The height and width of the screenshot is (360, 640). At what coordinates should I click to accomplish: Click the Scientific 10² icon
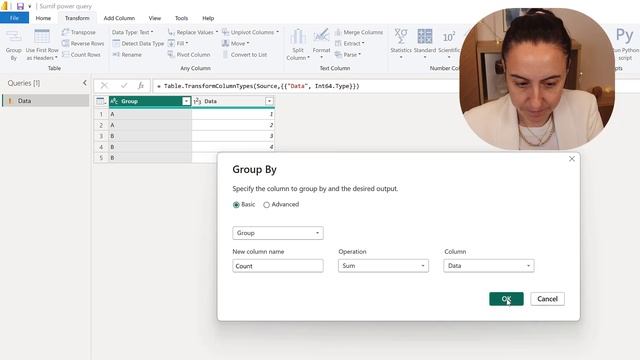[x=449, y=37]
